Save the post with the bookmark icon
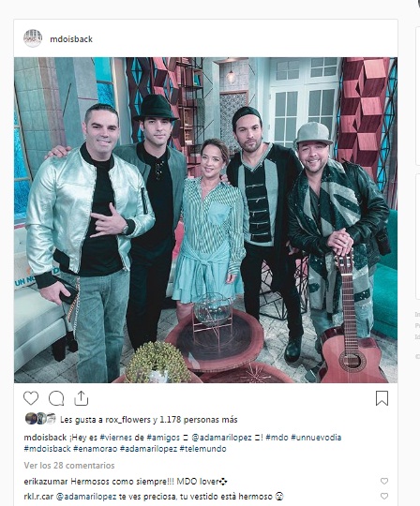 point(382,398)
